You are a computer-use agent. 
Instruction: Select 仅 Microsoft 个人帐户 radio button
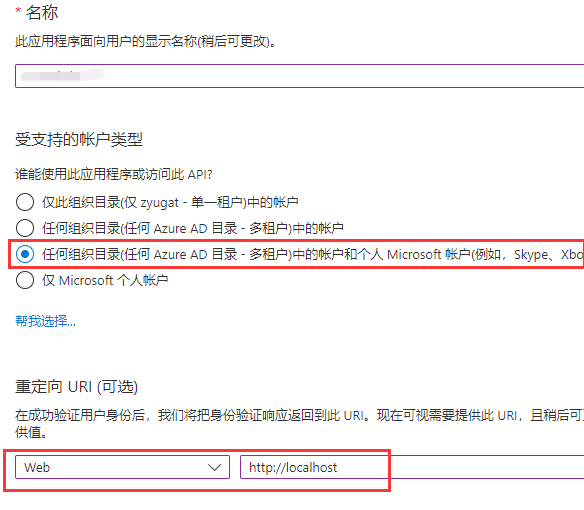pyautogui.click(x=25, y=280)
